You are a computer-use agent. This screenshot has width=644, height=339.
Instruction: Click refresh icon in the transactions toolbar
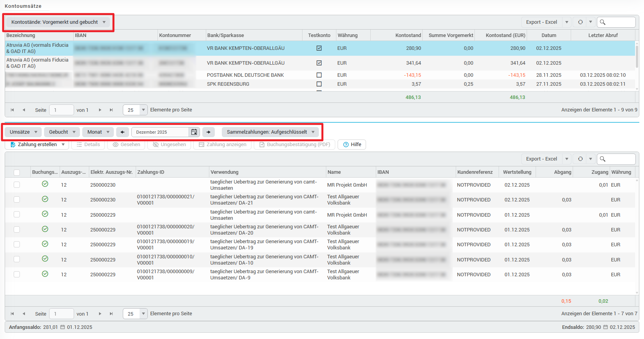click(580, 159)
